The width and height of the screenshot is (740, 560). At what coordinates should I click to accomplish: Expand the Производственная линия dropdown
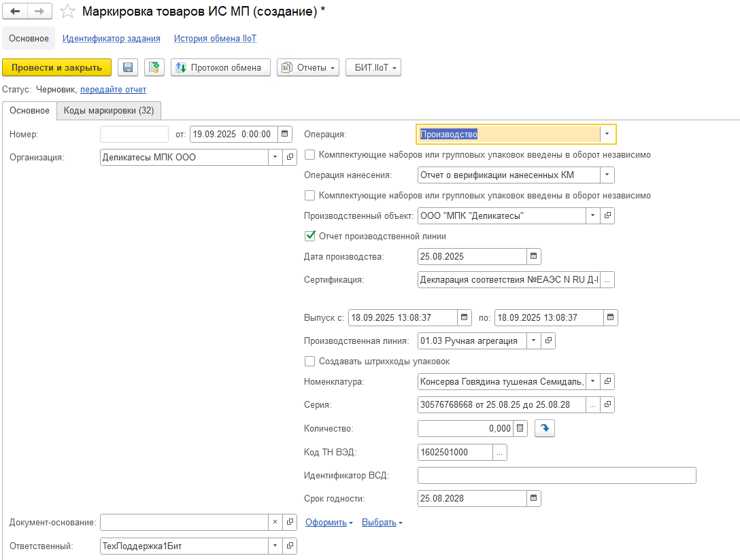point(533,341)
